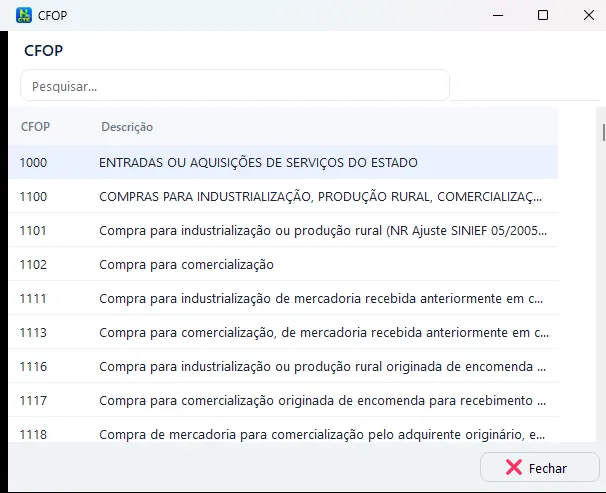Select 'Compra de mercadoria para comercialização pelo adquirente' description
The width and height of the screenshot is (606, 493).
tap(322, 434)
